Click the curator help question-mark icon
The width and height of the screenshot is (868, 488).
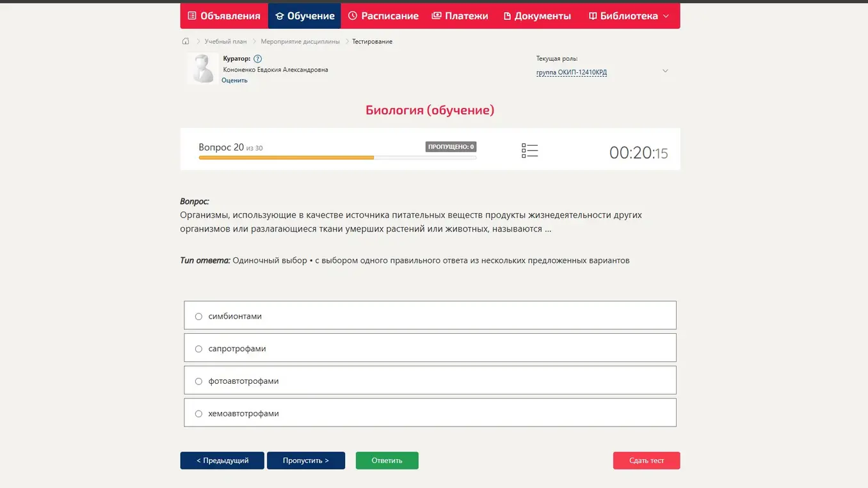pyautogui.click(x=257, y=59)
